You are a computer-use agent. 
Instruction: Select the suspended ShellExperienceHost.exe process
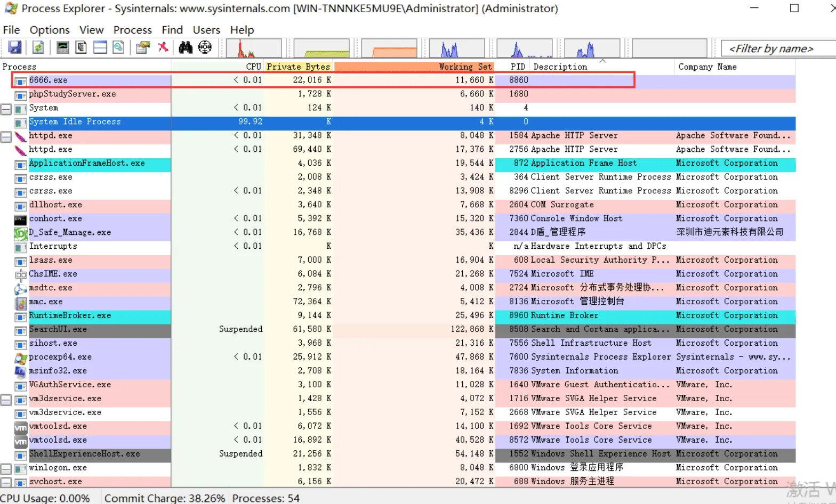[x=398, y=454]
